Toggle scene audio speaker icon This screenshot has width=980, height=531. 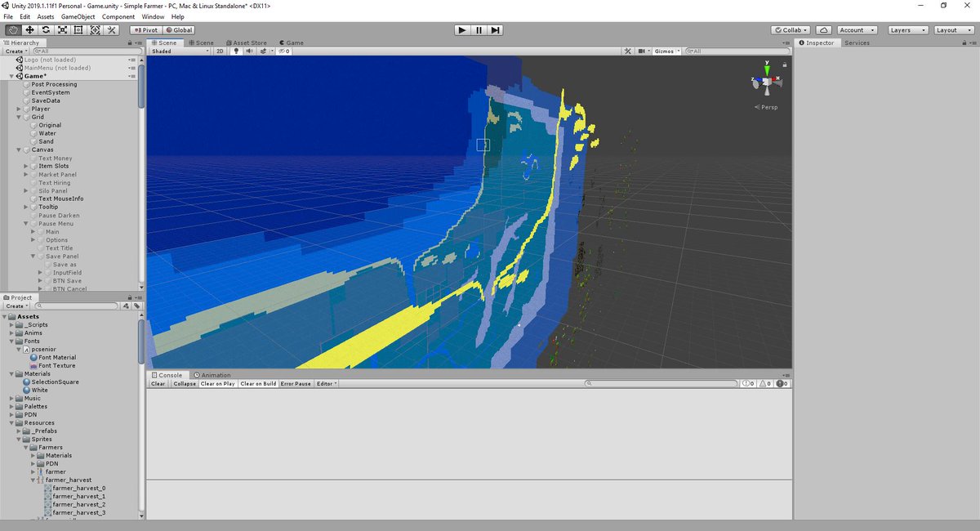tap(250, 51)
